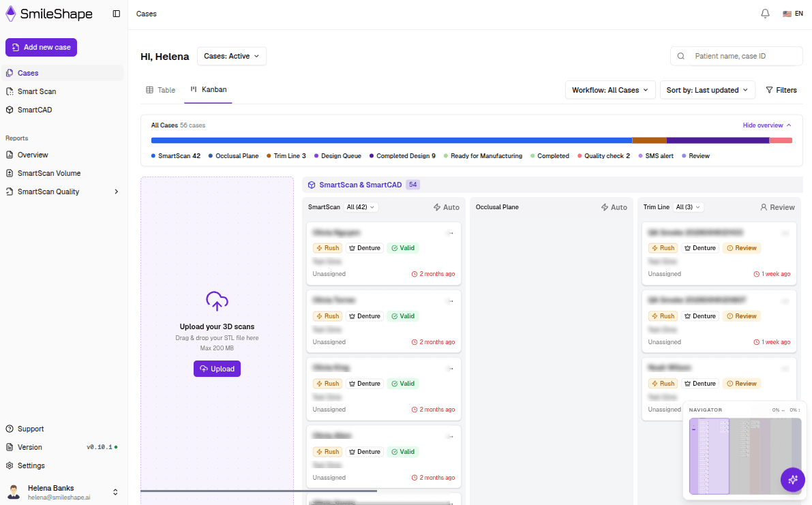This screenshot has width=812, height=505.
Task: Click the cloud upload icon
Action: 217,301
